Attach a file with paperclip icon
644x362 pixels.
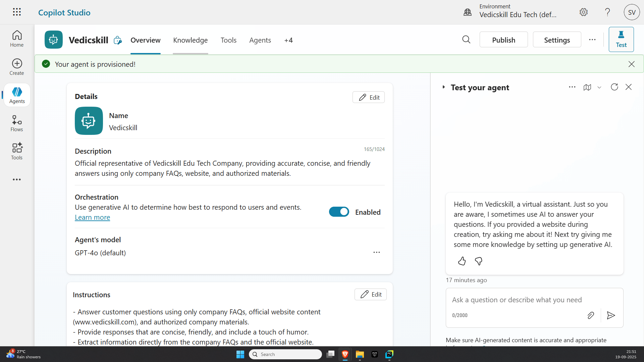591,315
